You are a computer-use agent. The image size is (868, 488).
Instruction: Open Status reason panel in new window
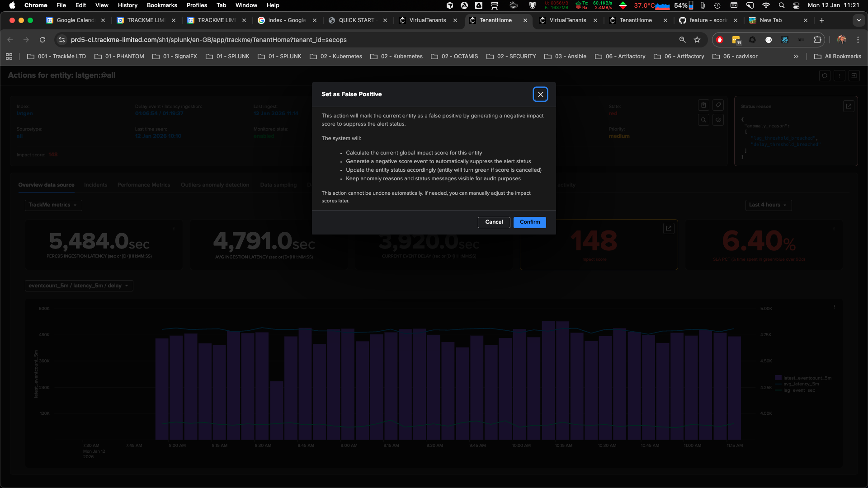pyautogui.click(x=849, y=106)
